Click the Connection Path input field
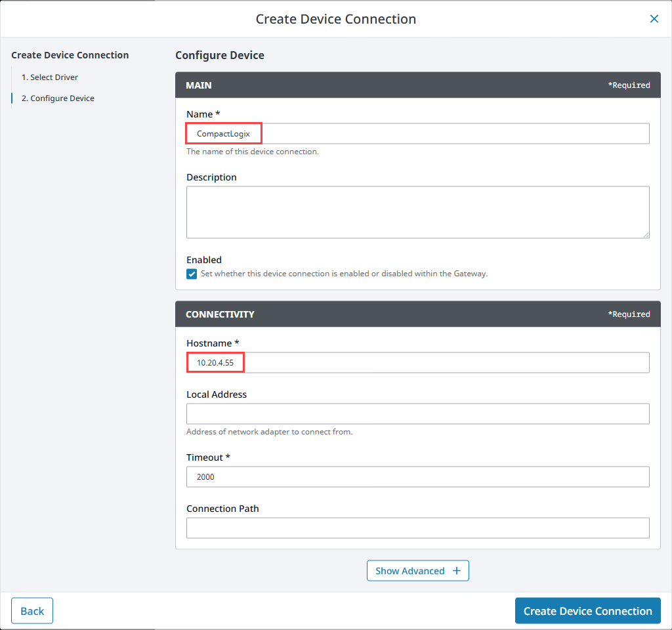This screenshot has height=630, width=672. coord(417,528)
